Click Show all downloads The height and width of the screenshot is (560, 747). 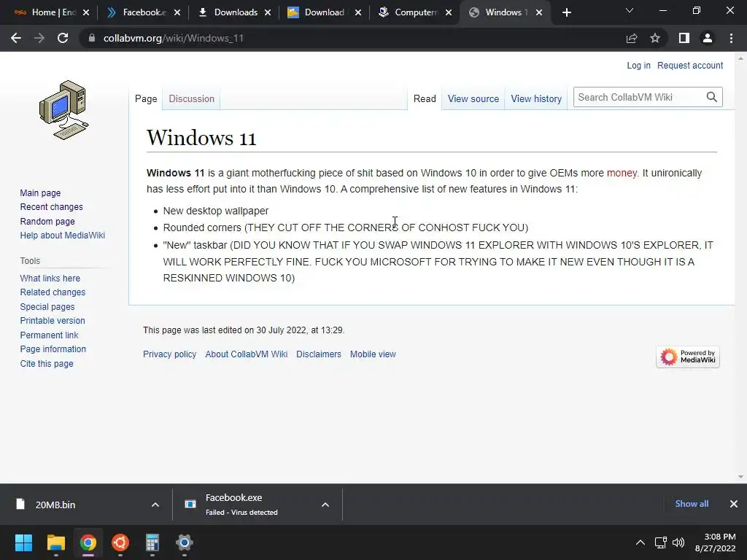(x=692, y=504)
